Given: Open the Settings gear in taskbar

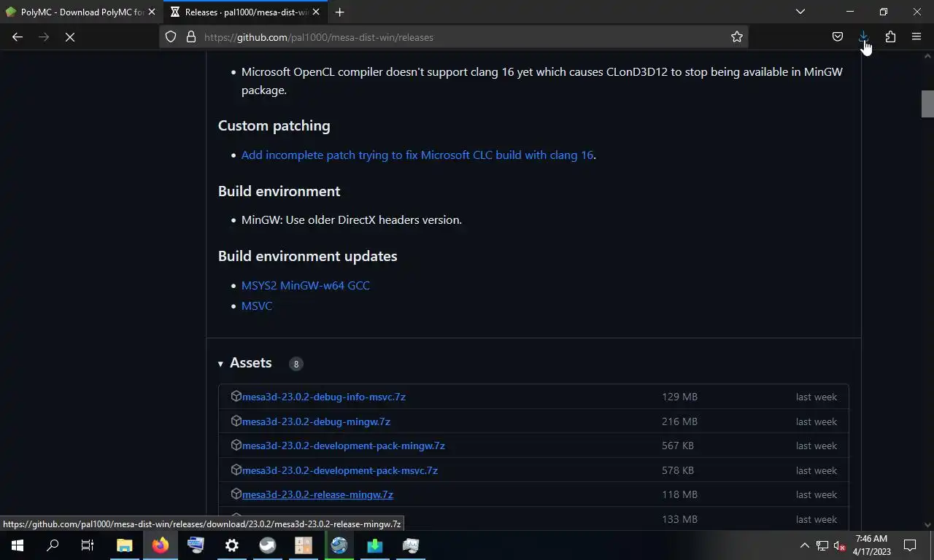Looking at the screenshot, I should [232, 545].
